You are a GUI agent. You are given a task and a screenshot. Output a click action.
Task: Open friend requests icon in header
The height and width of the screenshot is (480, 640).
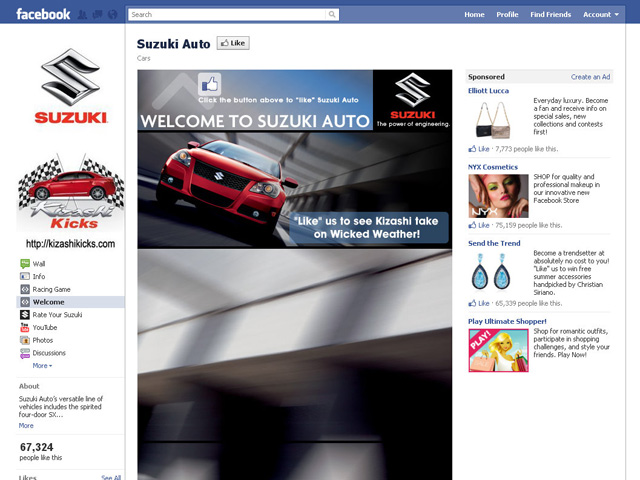[x=82, y=15]
